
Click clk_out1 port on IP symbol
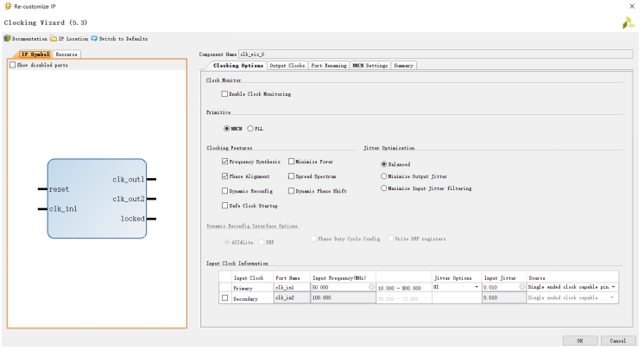pos(129,179)
